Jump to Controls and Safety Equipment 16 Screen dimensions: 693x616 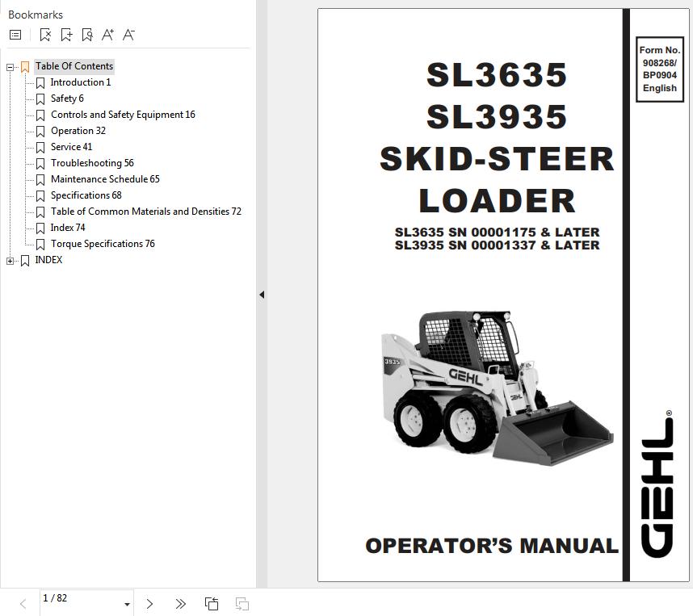click(123, 115)
